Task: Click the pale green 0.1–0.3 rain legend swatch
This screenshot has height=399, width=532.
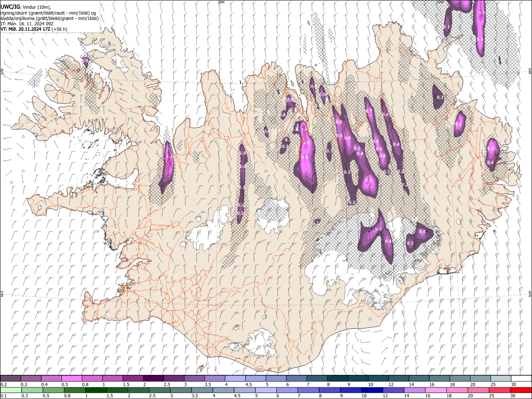Action: [11, 390]
